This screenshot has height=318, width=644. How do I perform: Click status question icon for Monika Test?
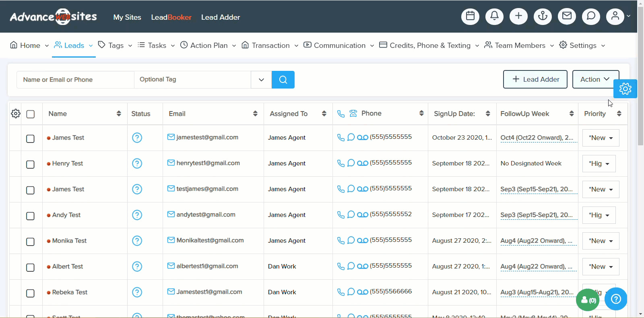[137, 241]
